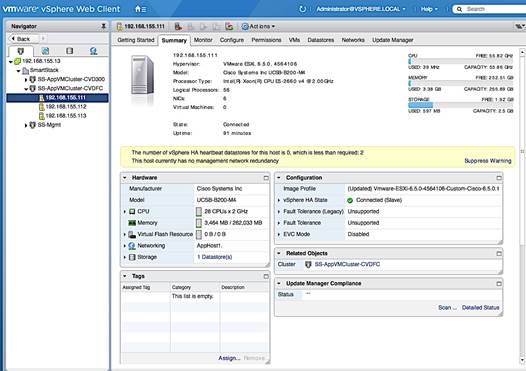
Task: Click Suppress Warning link
Action: click(488, 161)
